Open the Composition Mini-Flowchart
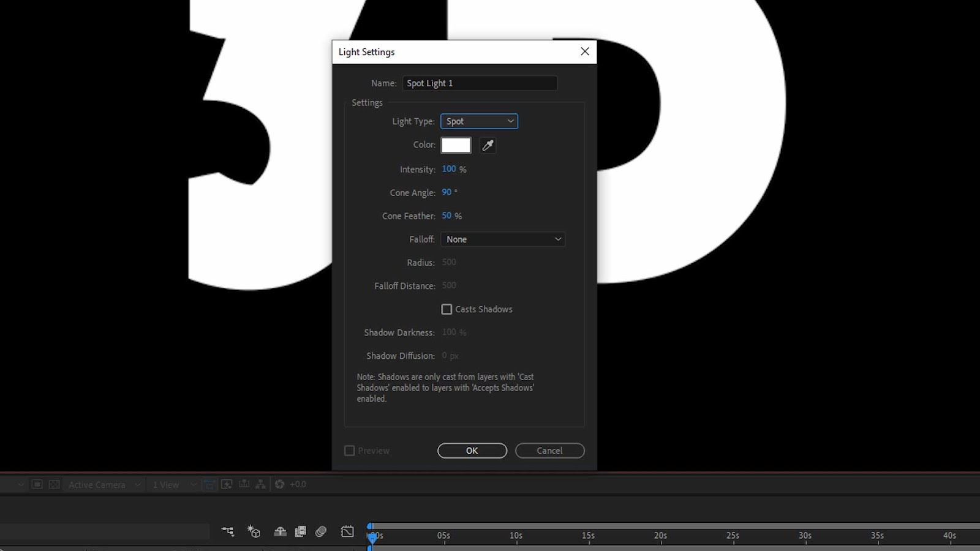This screenshot has height=551, width=980. pos(227,531)
